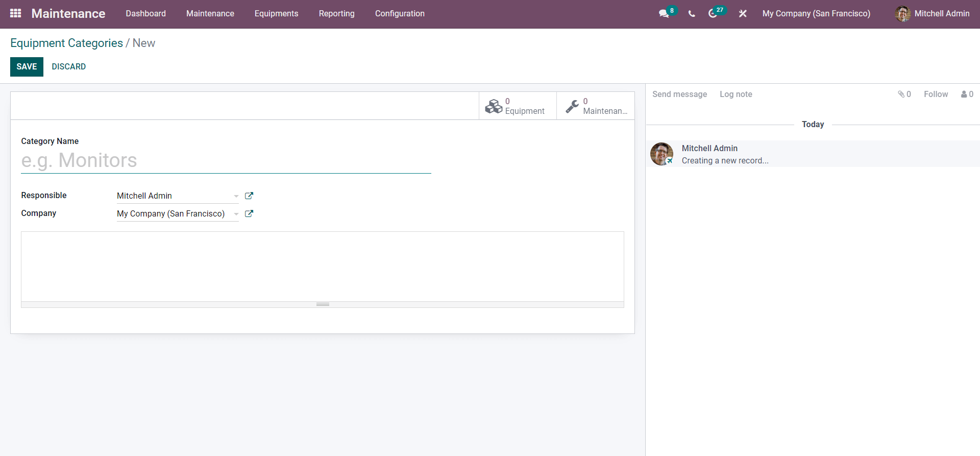Follow this record
980x456 pixels.
pos(936,94)
